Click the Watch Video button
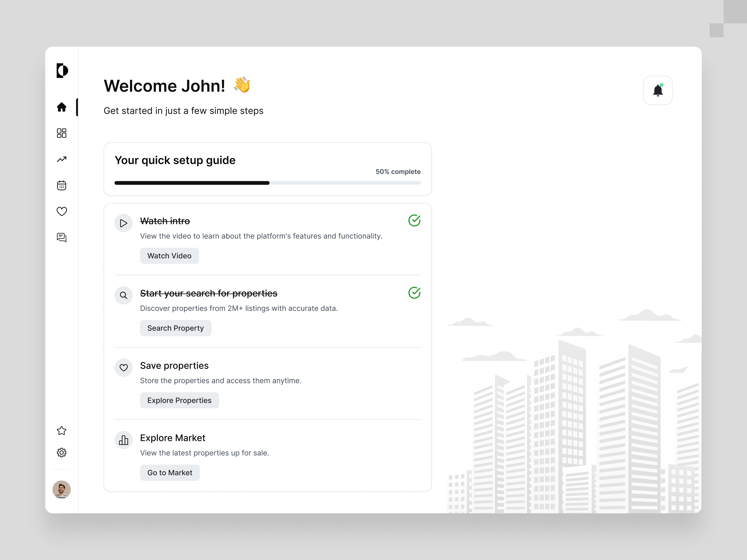The image size is (747, 560). 169,256
